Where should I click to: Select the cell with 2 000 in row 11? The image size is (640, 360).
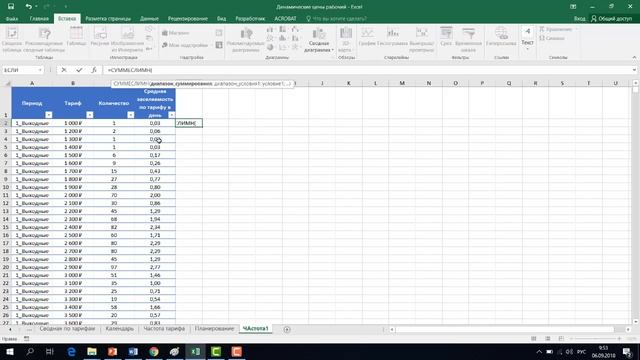[x=73, y=195]
